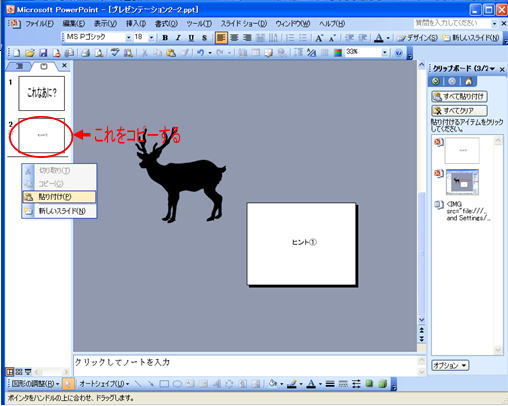Toggle Italic formatting button
This screenshot has height=406, width=508.
[x=178, y=38]
